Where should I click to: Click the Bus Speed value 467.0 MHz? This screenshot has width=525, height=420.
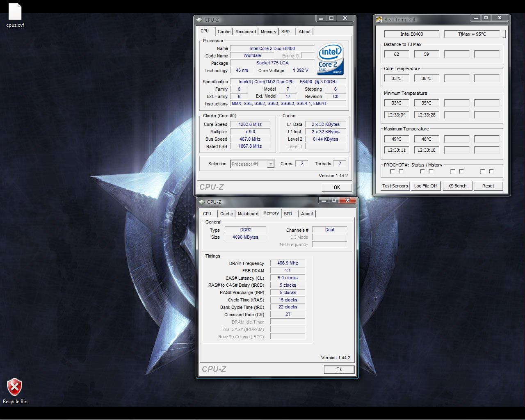click(250, 139)
